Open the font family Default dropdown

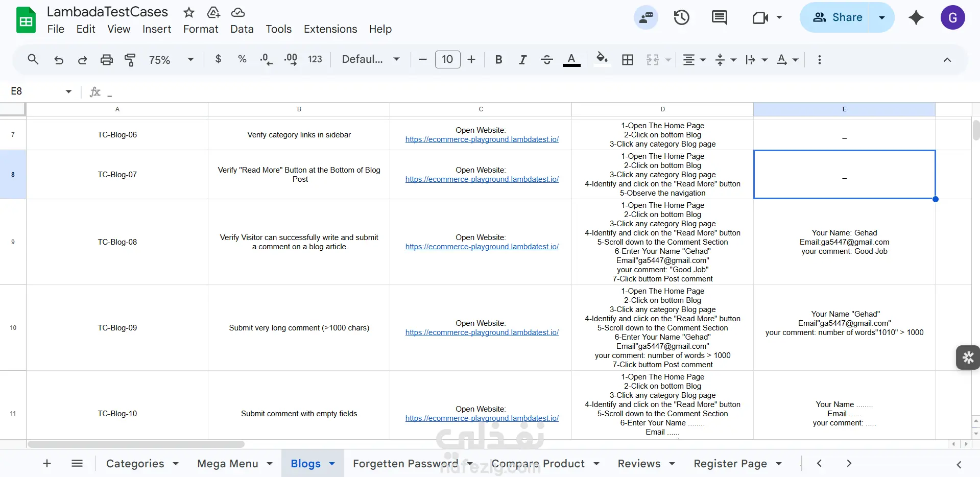pyautogui.click(x=371, y=59)
